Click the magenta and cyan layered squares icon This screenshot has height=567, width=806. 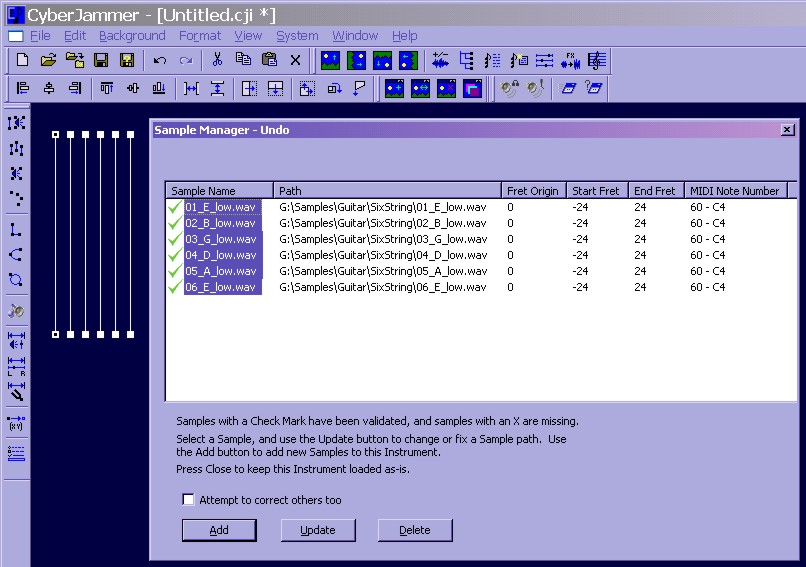click(x=472, y=88)
